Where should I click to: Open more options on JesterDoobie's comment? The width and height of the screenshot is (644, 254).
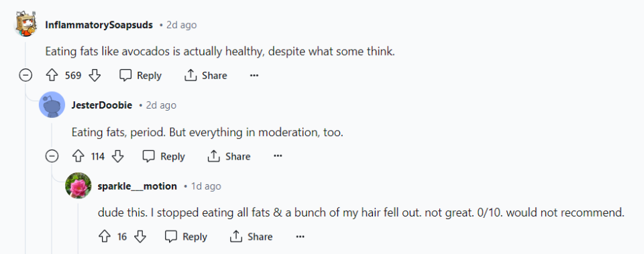(x=278, y=156)
